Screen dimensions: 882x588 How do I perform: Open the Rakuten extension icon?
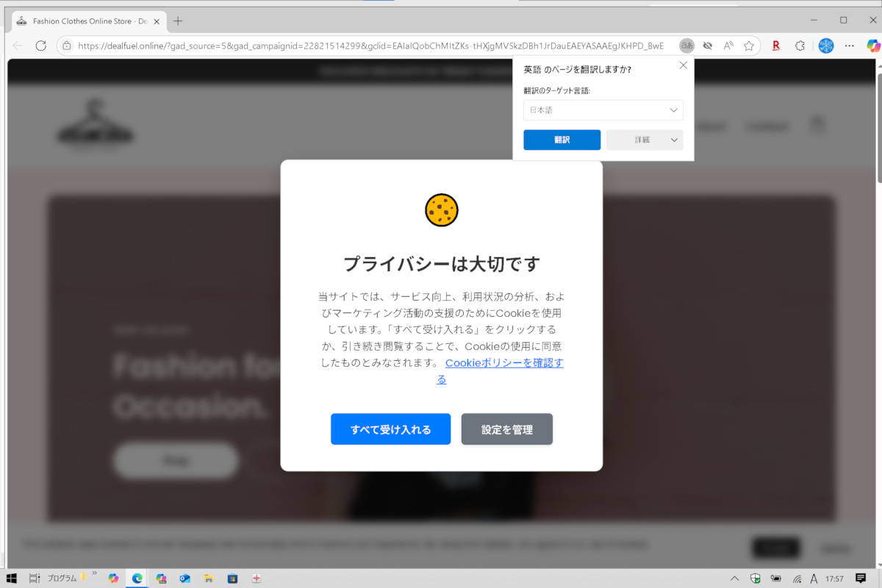click(x=776, y=46)
